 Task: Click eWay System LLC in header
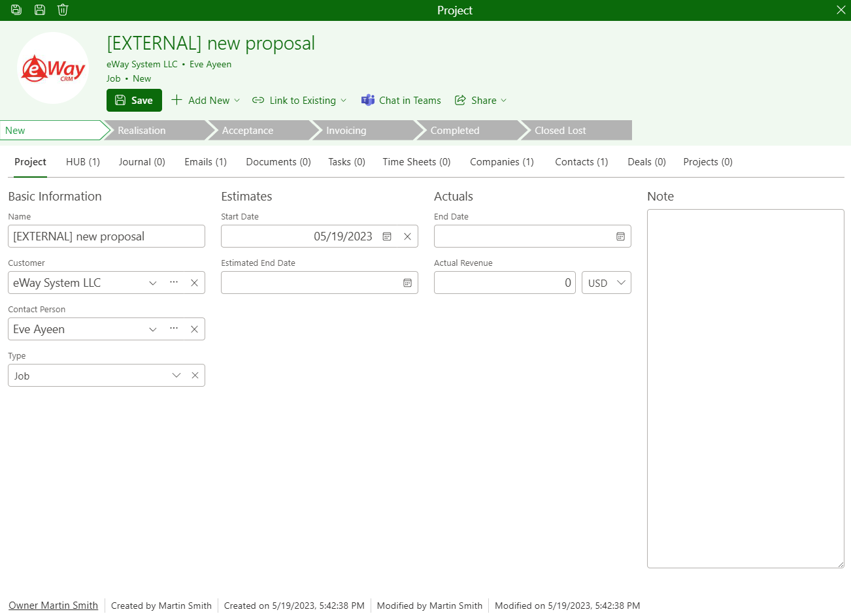[x=142, y=64]
